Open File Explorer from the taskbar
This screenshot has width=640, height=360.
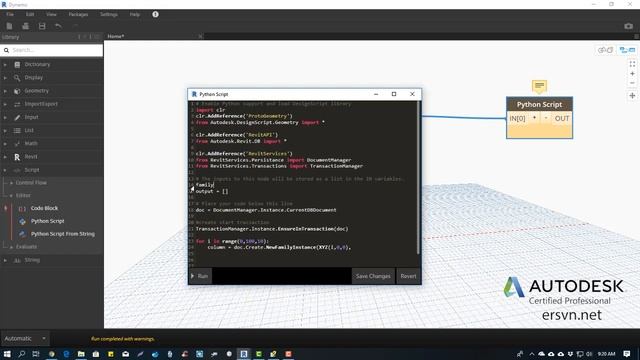pos(81,354)
